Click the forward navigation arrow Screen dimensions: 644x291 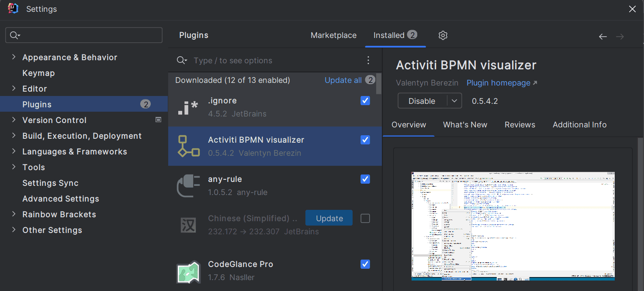(x=620, y=37)
